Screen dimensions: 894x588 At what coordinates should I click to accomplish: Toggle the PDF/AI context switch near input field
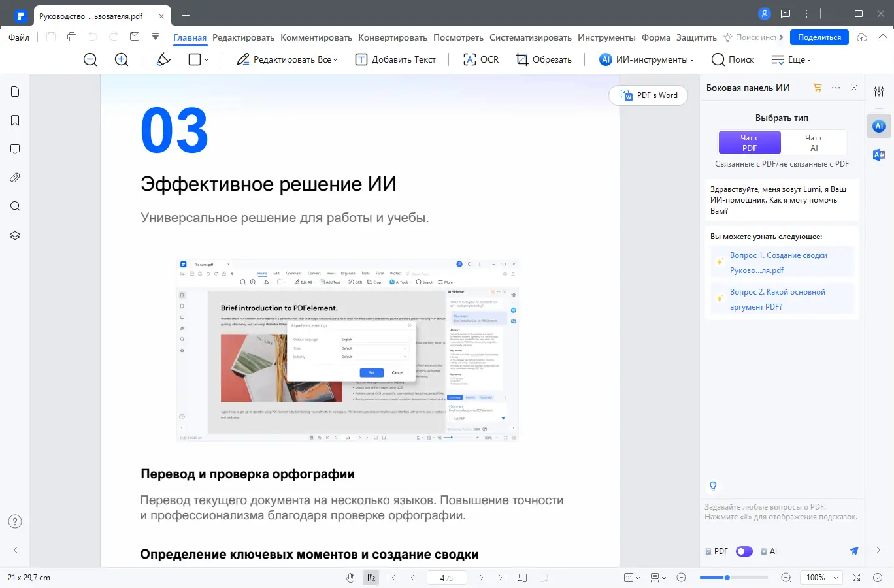coord(744,551)
